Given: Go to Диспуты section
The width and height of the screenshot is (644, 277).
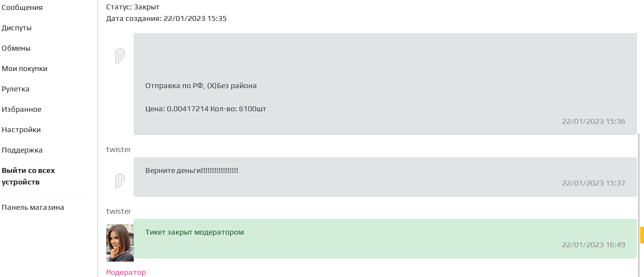Looking at the screenshot, I should tap(17, 28).
